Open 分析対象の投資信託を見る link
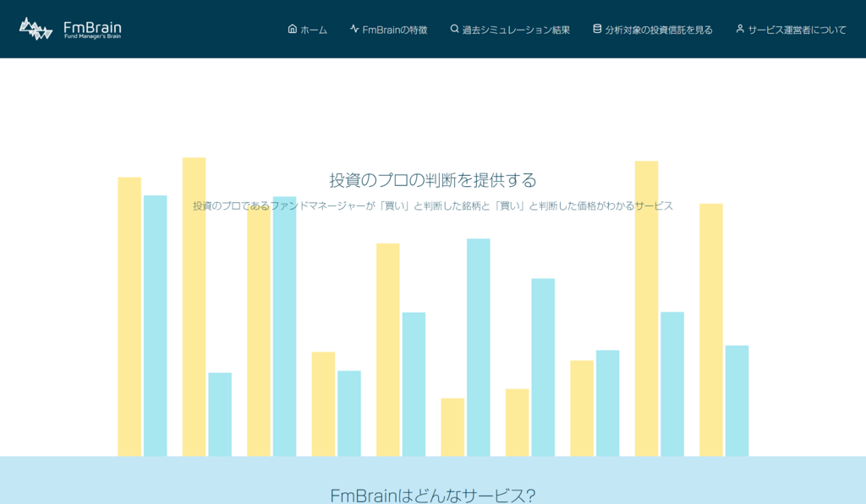 pyautogui.click(x=659, y=30)
